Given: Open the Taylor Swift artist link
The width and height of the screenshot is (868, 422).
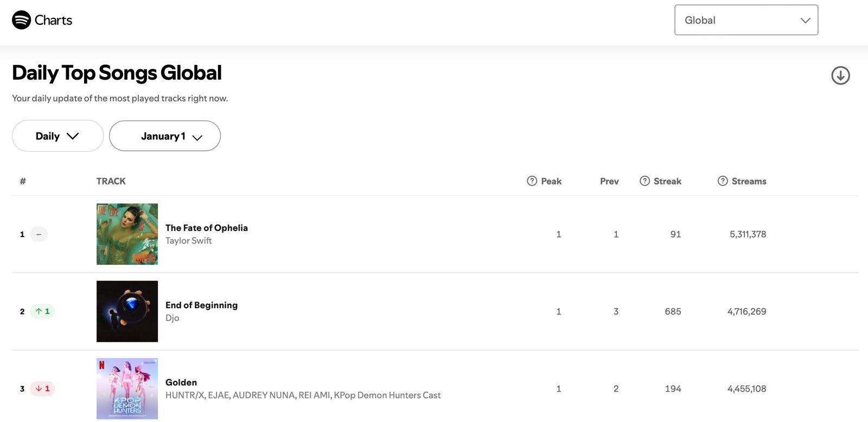Looking at the screenshot, I should click(x=188, y=241).
